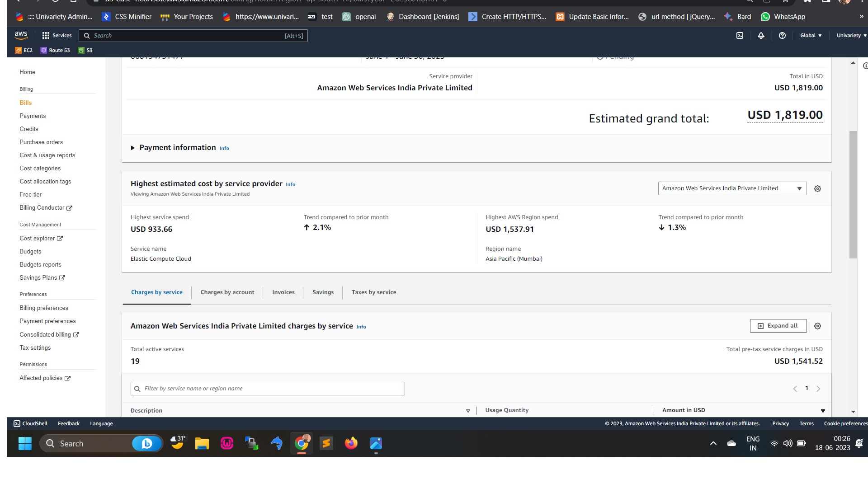Open Free tier in sidebar
Image resolution: width=868 pixels, height=488 pixels.
tap(31, 195)
